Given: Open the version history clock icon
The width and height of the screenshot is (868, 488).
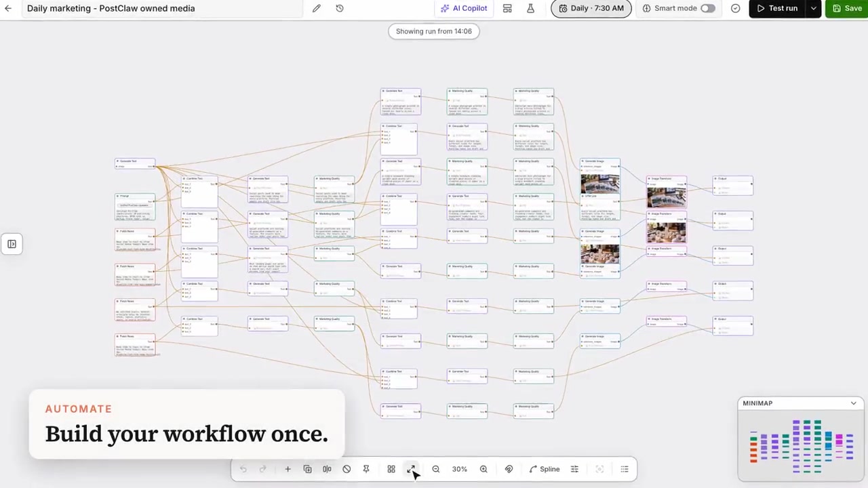Looking at the screenshot, I should pos(340,8).
